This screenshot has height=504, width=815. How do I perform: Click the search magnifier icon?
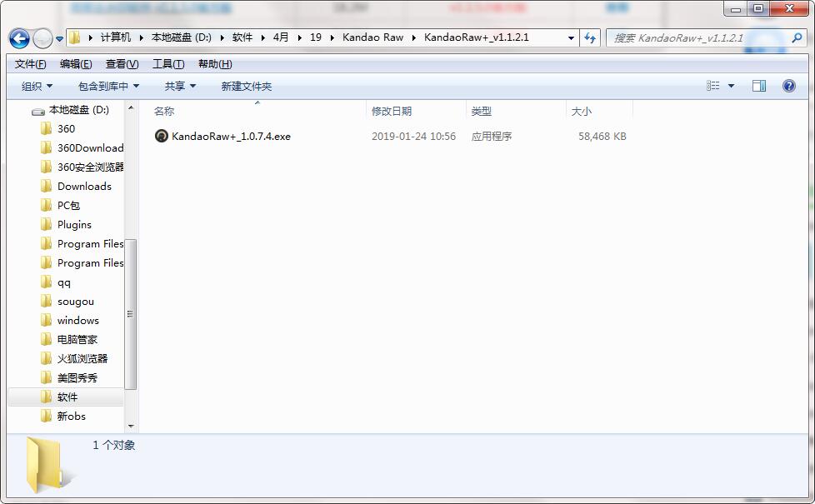[x=797, y=37]
